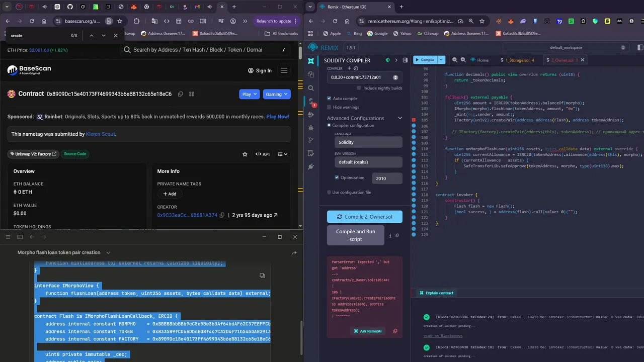The image size is (644, 362).
Task: Open the dropdown arrow beside Compile button
Action: point(441,60)
